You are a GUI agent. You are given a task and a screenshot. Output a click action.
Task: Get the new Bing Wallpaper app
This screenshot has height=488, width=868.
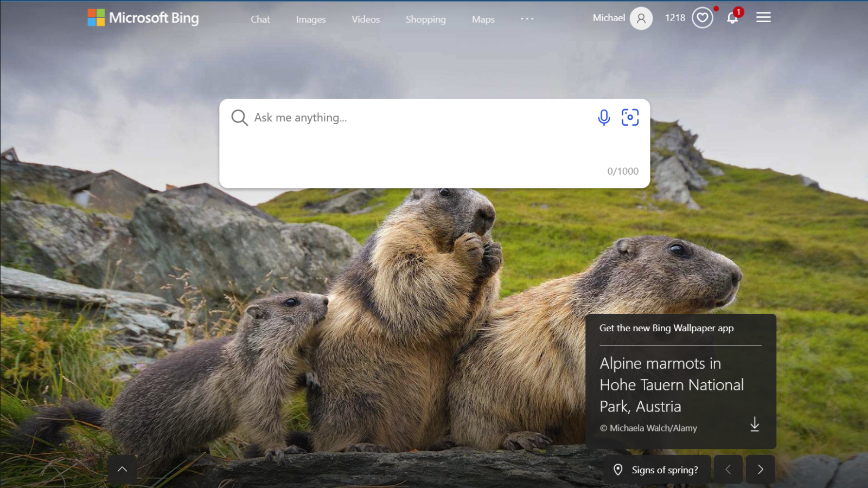667,328
